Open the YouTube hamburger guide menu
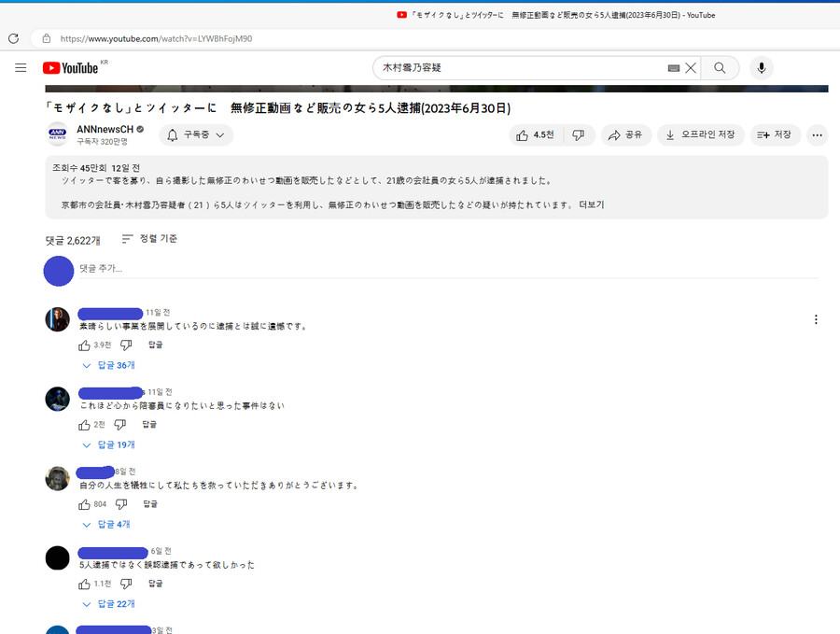840x634 pixels. click(21, 68)
